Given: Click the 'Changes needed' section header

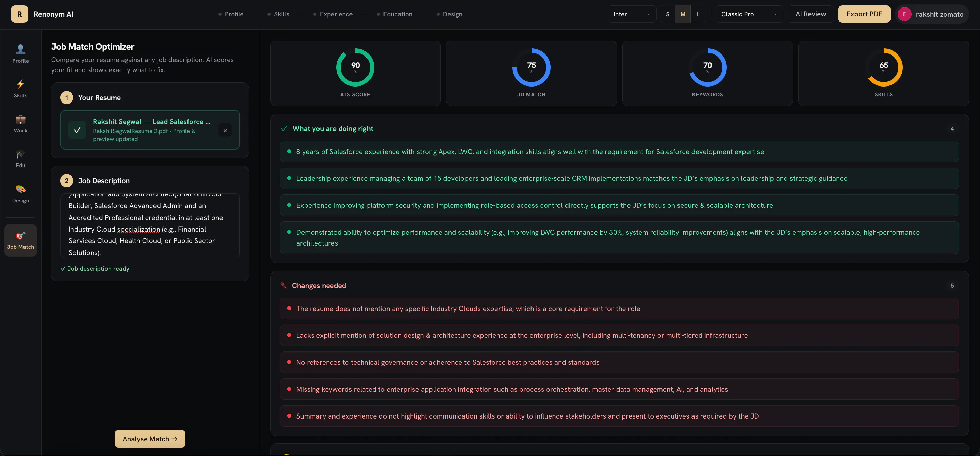Looking at the screenshot, I should [x=318, y=285].
